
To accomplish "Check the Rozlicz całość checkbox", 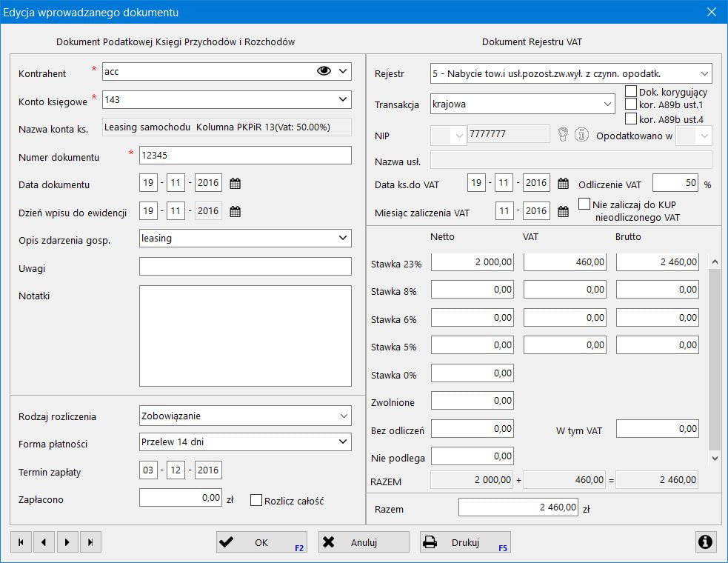I will point(257,500).
